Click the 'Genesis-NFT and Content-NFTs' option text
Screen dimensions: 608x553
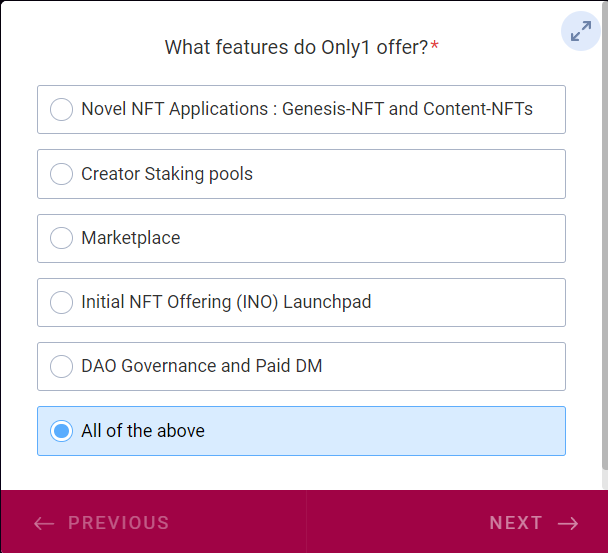407,109
